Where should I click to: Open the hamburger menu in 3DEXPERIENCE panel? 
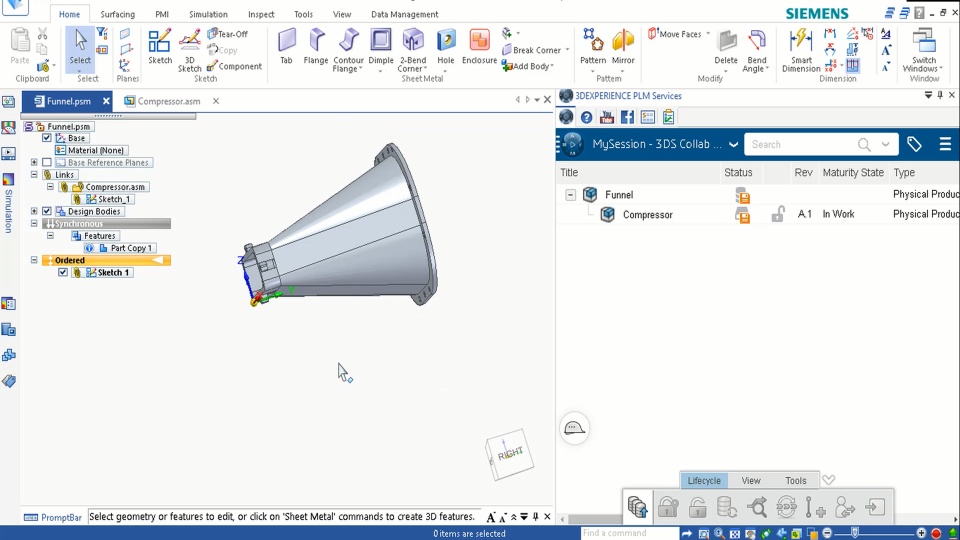tap(945, 144)
